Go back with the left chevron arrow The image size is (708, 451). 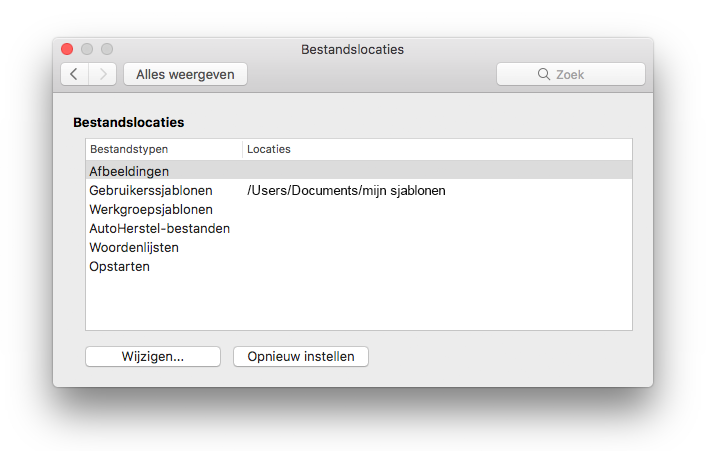coord(75,74)
